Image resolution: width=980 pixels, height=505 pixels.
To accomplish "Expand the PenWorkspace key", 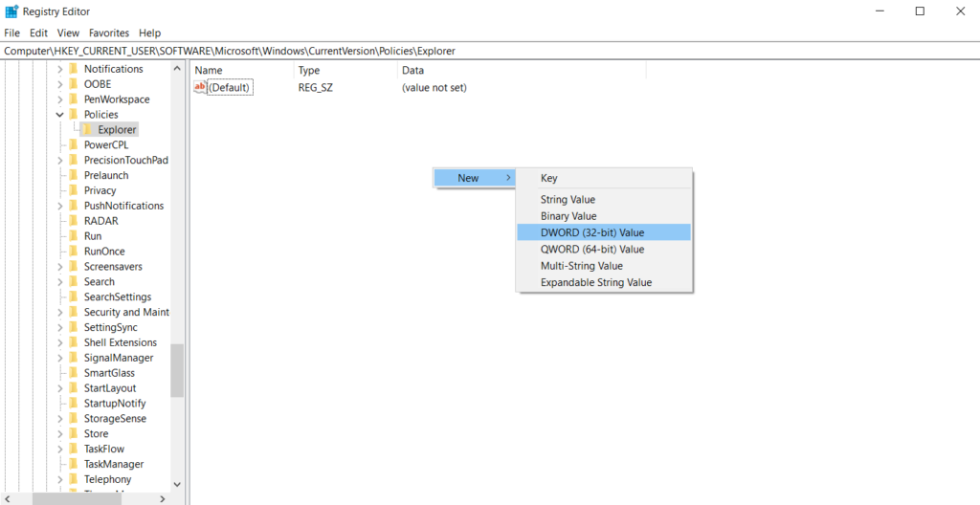I will (x=60, y=99).
